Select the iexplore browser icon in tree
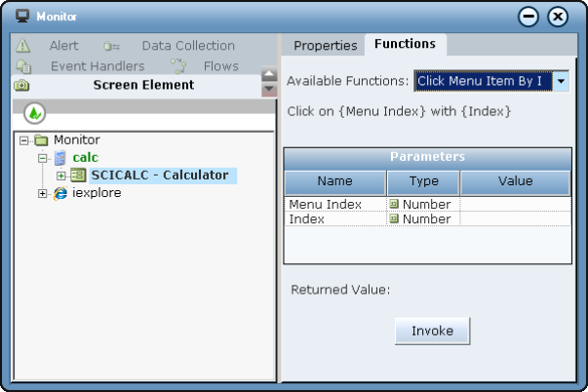The height and width of the screenshot is (392, 588). [x=60, y=193]
